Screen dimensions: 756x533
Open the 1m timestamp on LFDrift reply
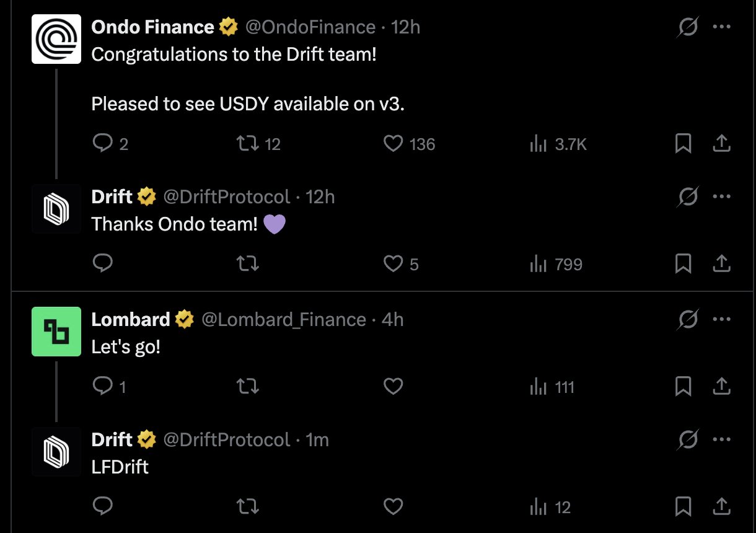[318, 439]
